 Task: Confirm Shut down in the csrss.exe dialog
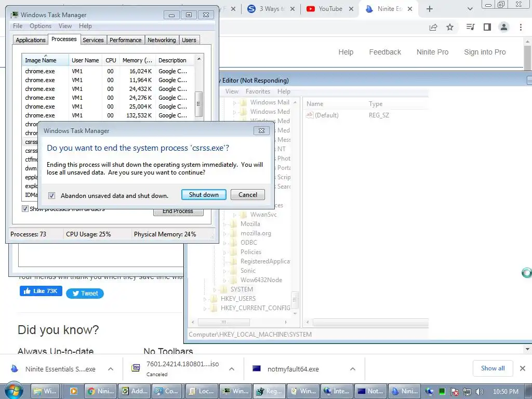204,195
